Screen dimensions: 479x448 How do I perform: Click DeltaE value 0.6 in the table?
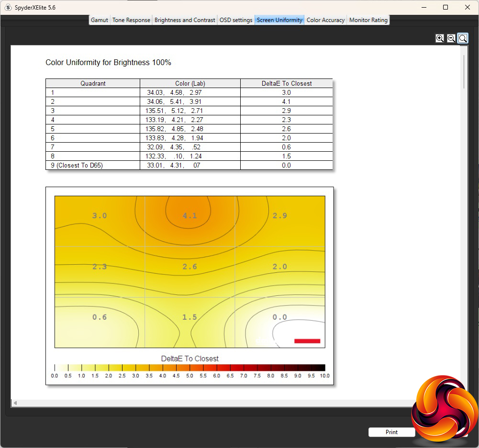pyautogui.click(x=286, y=147)
